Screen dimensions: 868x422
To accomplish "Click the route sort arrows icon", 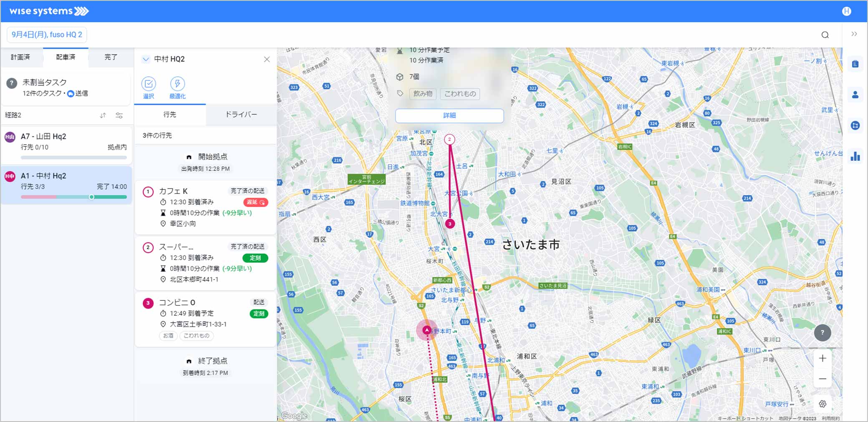I will [x=103, y=116].
